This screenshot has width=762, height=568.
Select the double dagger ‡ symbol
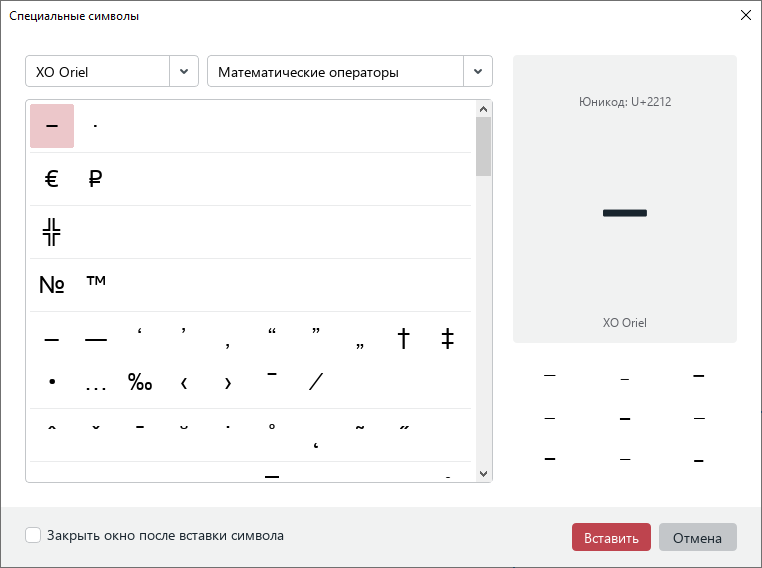(x=448, y=339)
